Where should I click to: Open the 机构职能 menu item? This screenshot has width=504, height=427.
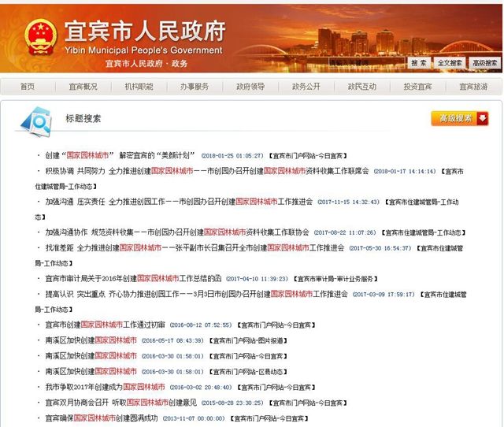[139, 87]
